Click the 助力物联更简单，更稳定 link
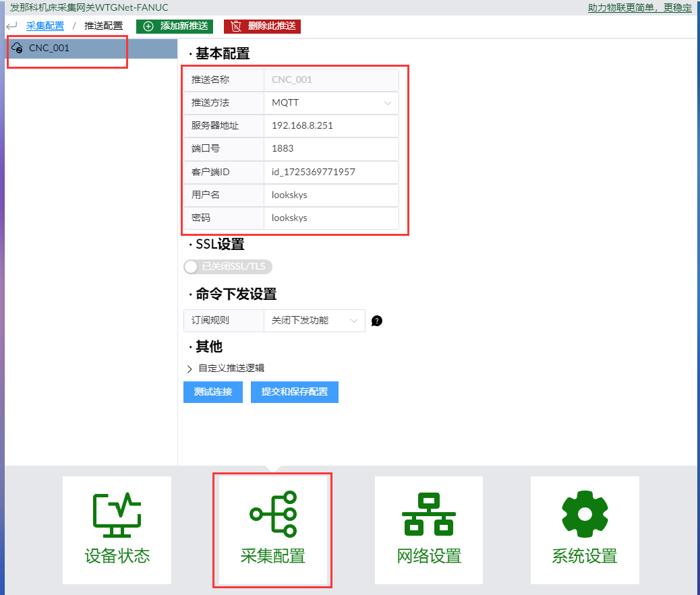 click(640, 7)
